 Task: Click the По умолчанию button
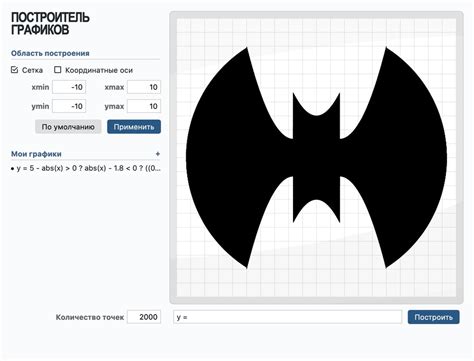[x=68, y=127]
